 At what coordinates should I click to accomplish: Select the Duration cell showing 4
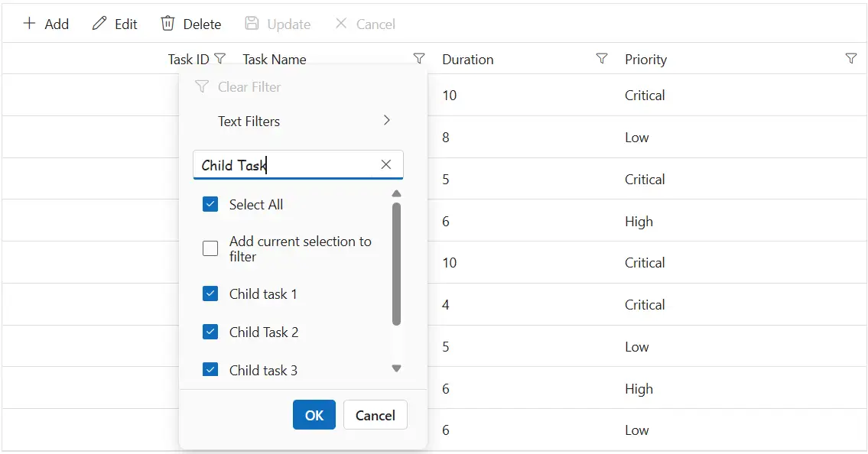[526, 304]
